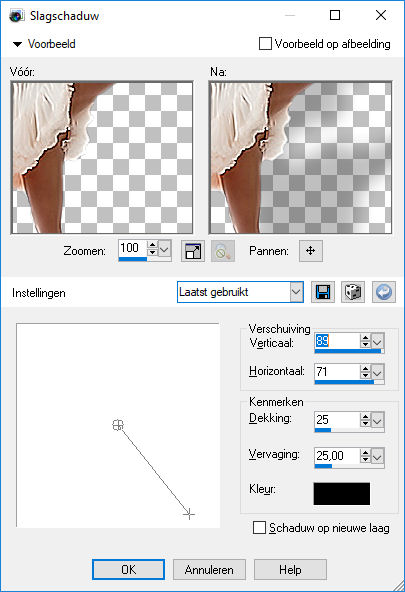Image resolution: width=405 pixels, height=592 pixels.
Task: Open the Verticaal slider dropdown arrow
Action: point(377,342)
